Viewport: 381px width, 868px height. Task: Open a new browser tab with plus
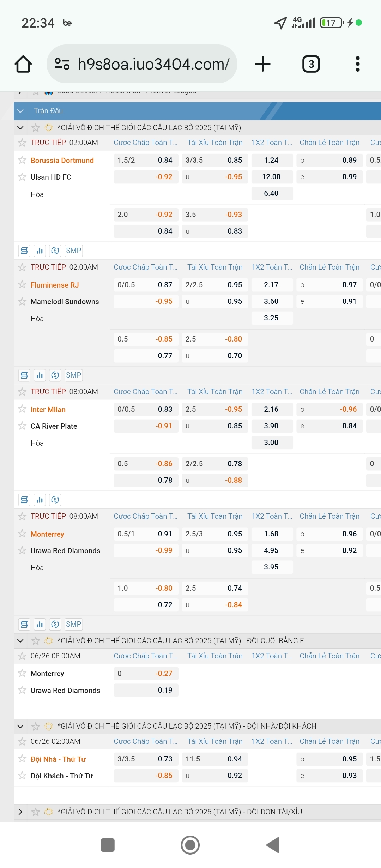click(x=262, y=64)
